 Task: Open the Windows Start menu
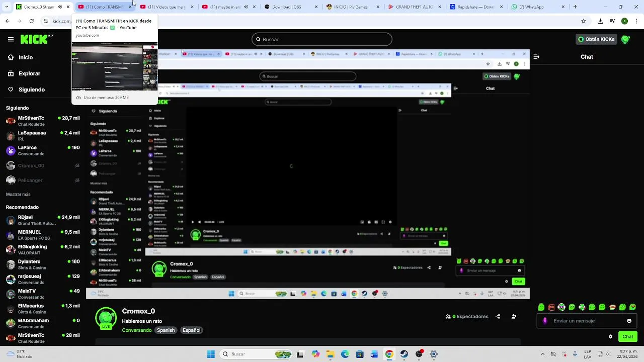pyautogui.click(x=211, y=354)
